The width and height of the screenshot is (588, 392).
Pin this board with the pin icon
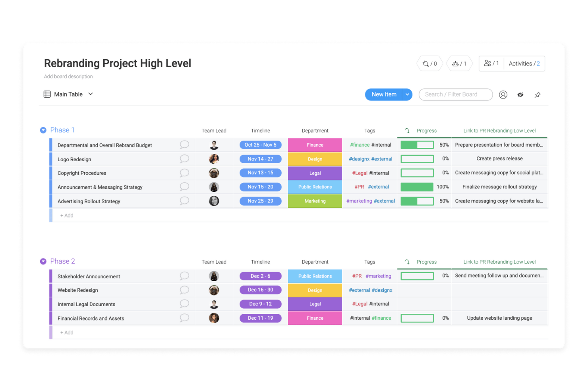click(x=538, y=95)
